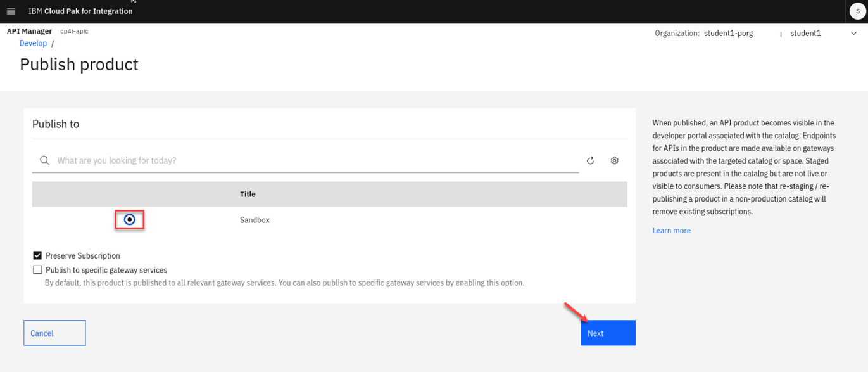Click the cp4i-apic instance name
Image resolution: width=868 pixels, height=372 pixels.
point(74,31)
